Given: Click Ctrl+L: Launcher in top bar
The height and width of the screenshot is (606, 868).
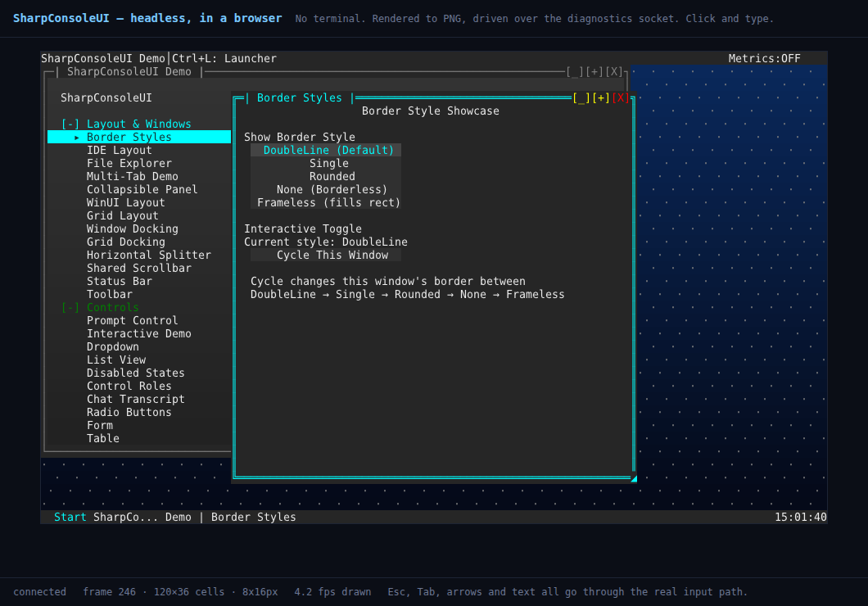Looking at the screenshot, I should (x=224, y=59).
